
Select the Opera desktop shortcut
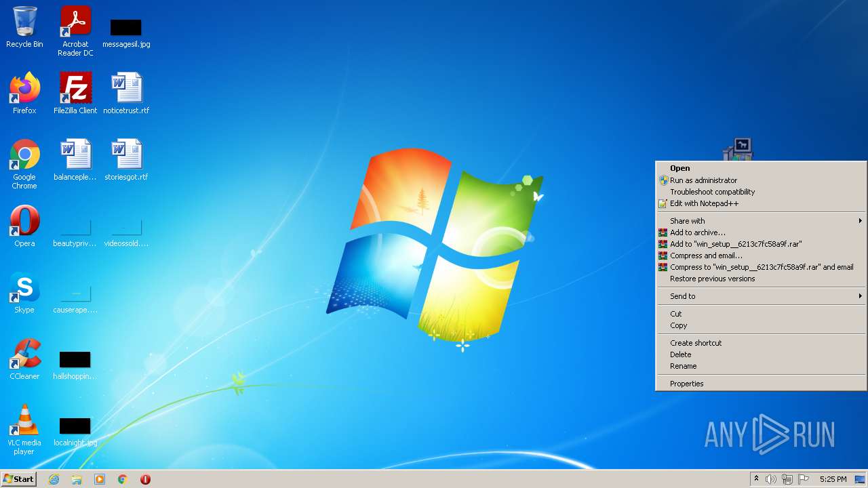click(x=24, y=226)
